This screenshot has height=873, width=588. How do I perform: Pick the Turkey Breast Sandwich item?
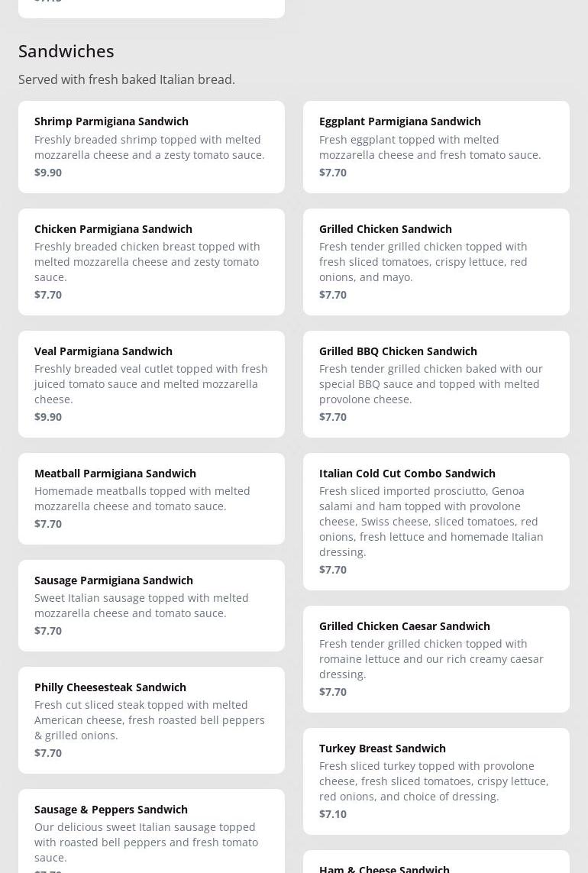tap(436, 781)
